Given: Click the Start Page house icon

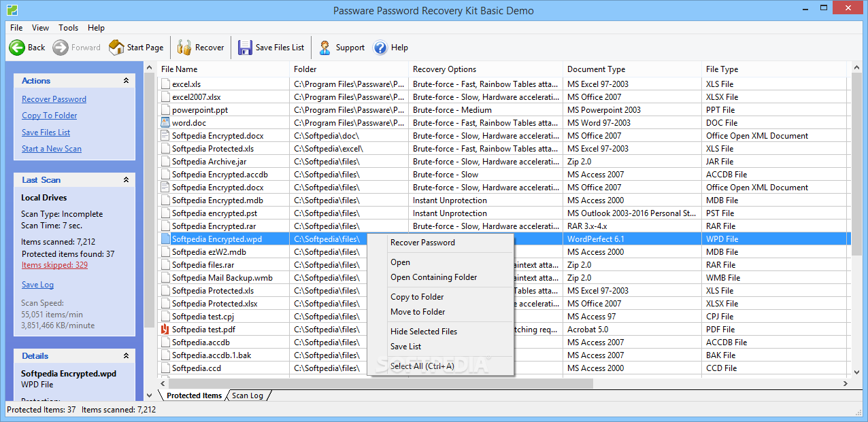Looking at the screenshot, I should pos(116,47).
